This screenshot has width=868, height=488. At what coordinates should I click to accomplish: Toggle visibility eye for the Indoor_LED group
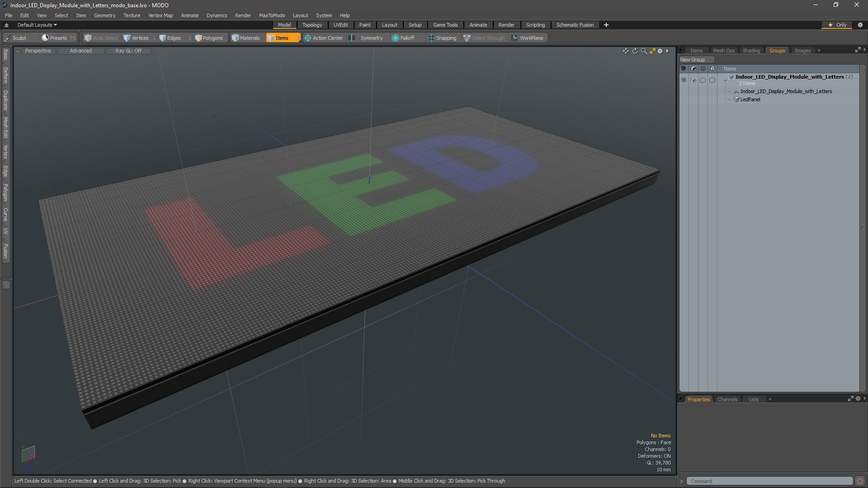click(x=684, y=80)
